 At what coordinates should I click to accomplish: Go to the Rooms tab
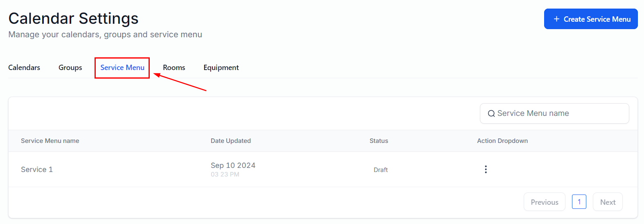click(x=174, y=68)
